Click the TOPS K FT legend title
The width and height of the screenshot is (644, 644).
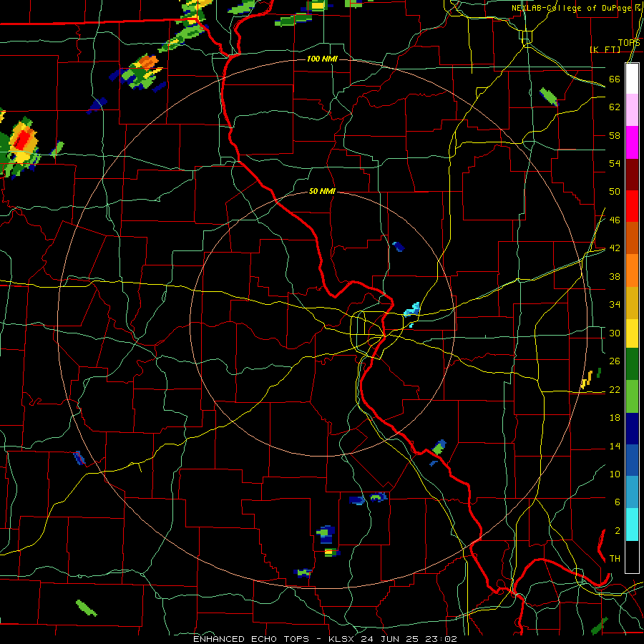615,46
